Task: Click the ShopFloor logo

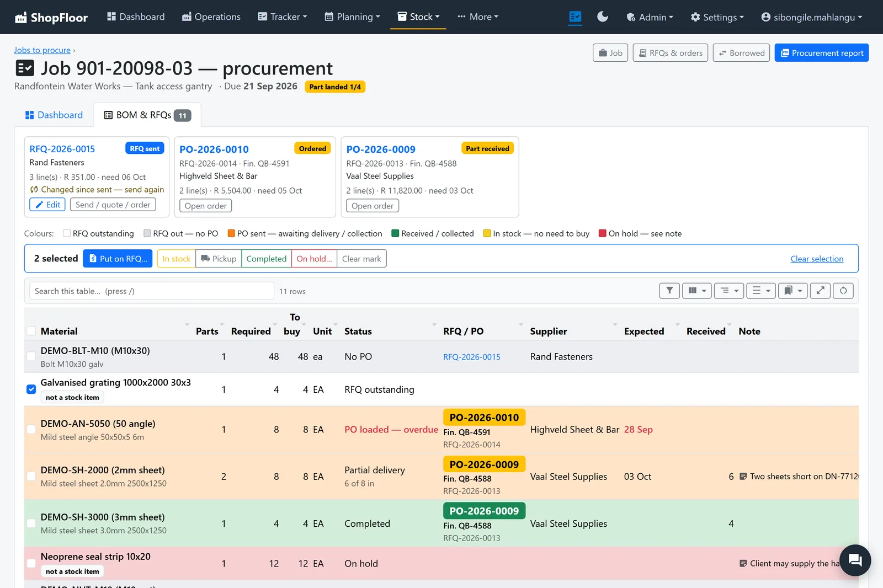Action: (51, 17)
